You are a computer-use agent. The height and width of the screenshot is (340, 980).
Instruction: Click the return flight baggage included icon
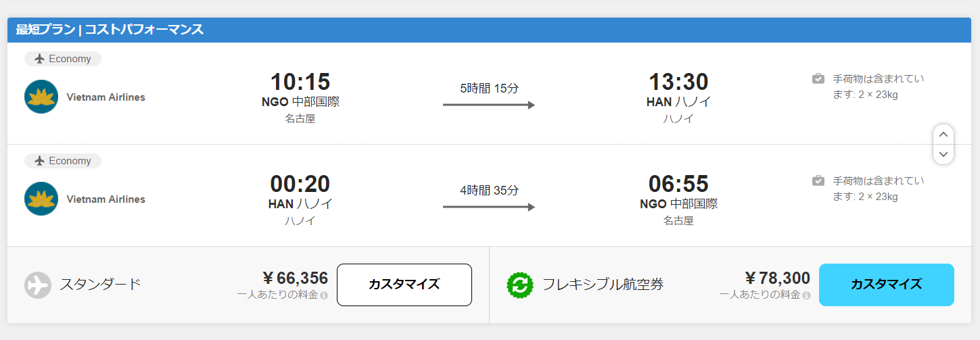coord(818,180)
